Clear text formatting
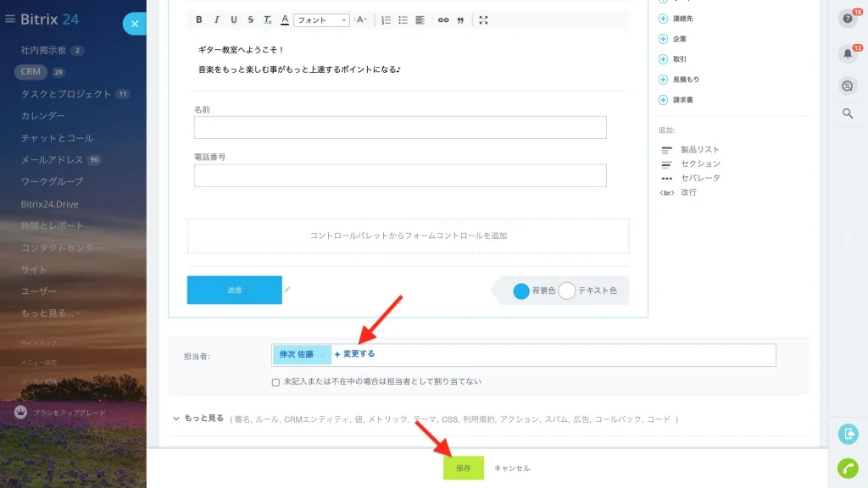The height and width of the screenshot is (488, 868). [267, 20]
